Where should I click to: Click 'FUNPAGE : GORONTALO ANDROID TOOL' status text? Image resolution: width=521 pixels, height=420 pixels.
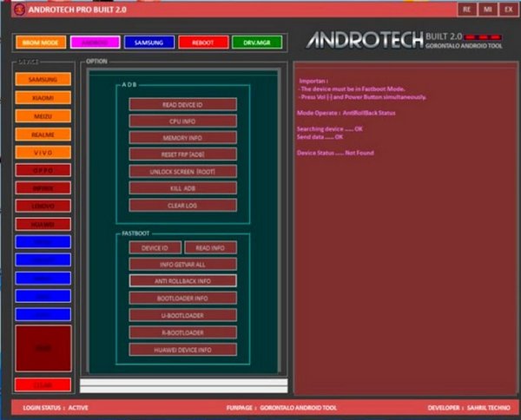coord(281,408)
